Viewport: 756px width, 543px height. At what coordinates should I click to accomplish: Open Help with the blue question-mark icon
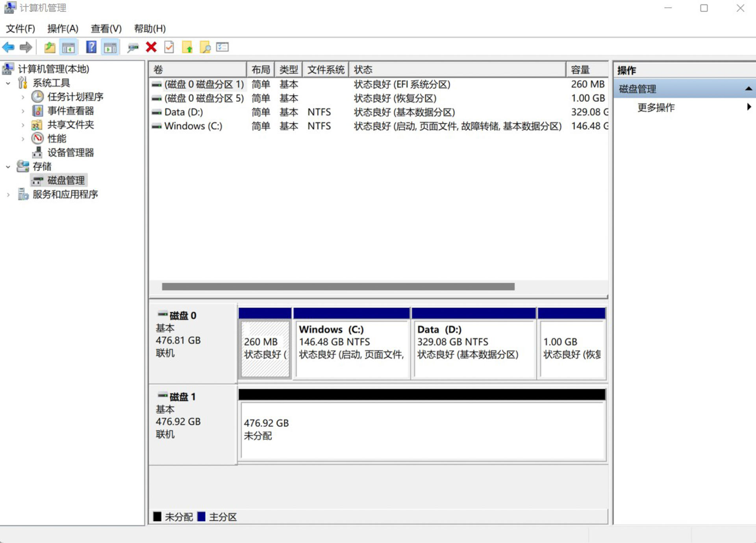91,47
